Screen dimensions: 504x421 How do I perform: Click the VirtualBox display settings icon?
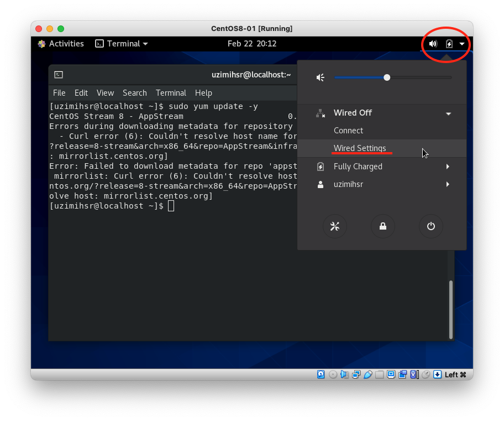click(x=391, y=375)
